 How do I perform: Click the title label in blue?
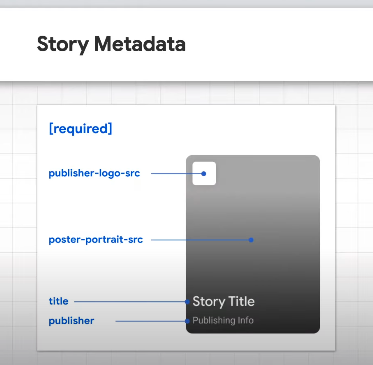pos(58,301)
